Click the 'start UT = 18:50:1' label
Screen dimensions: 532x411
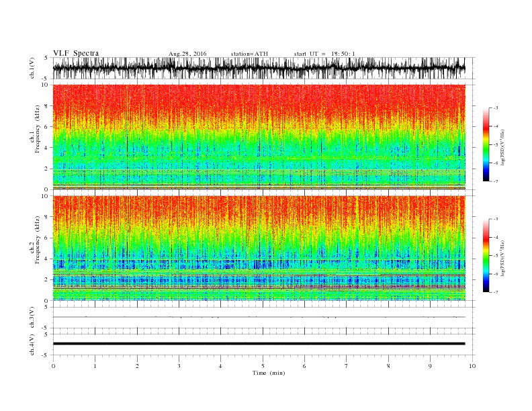(x=324, y=54)
